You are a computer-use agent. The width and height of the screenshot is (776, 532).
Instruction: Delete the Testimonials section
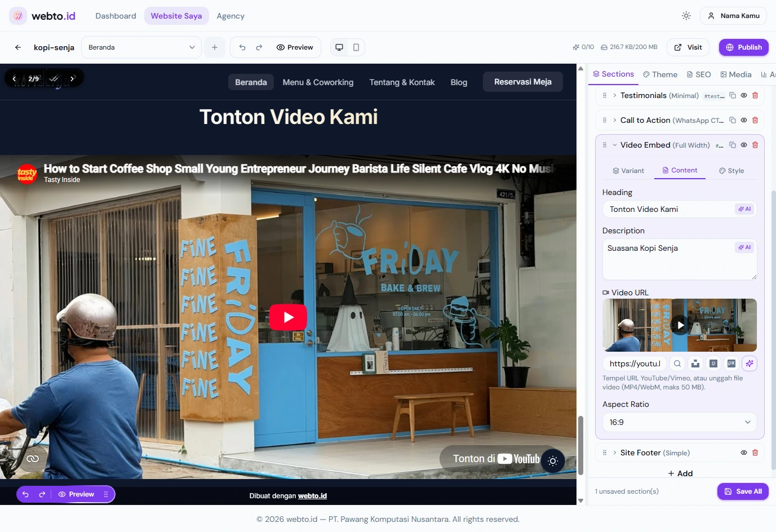point(755,95)
